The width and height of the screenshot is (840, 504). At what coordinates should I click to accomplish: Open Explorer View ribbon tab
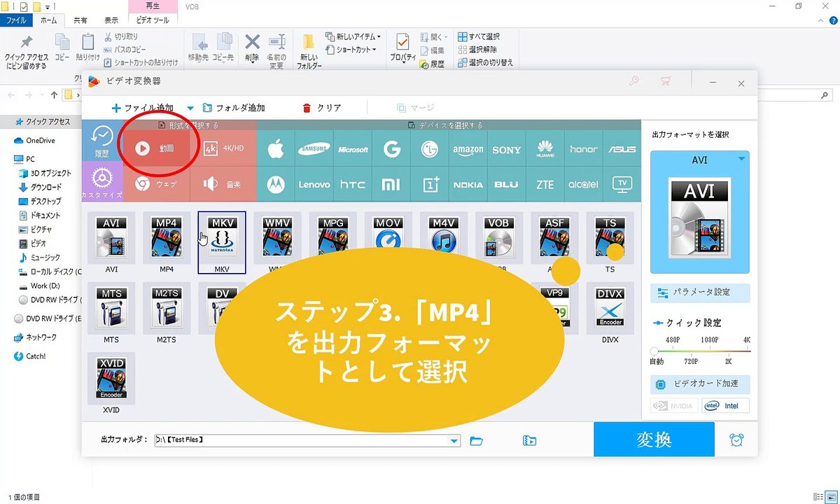click(111, 21)
